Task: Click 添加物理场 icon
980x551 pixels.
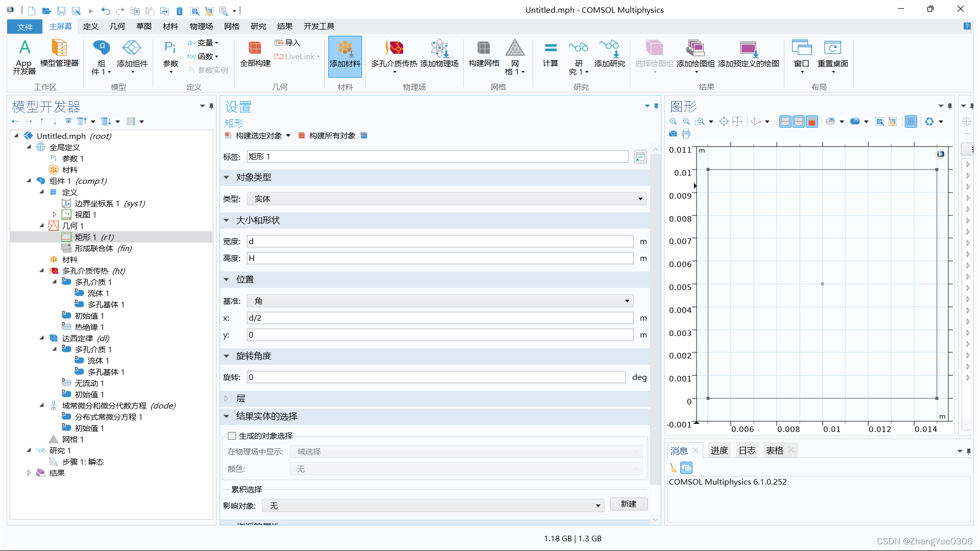Action: pos(439,53)
